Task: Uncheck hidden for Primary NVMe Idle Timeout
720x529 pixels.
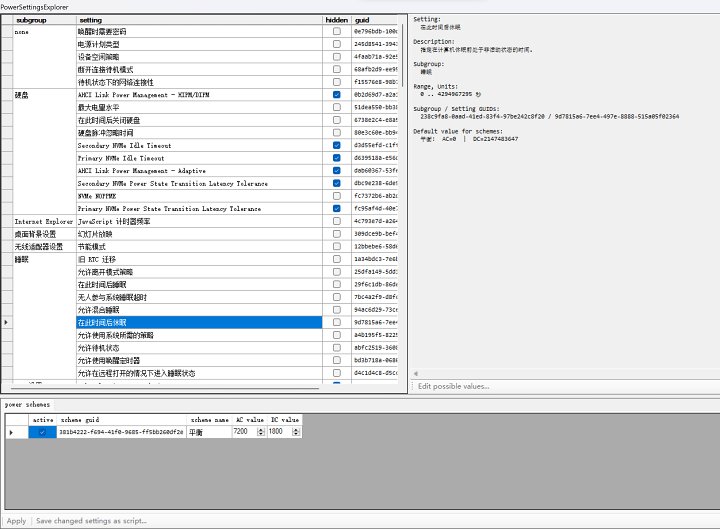Action: click(x=336, y=157)
